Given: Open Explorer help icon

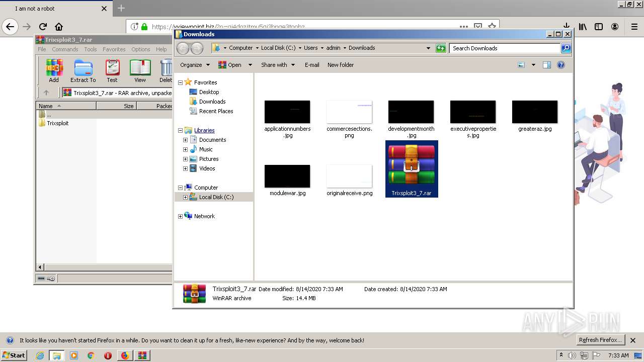Looking at the screenshot, I should [x=561, y=65].
